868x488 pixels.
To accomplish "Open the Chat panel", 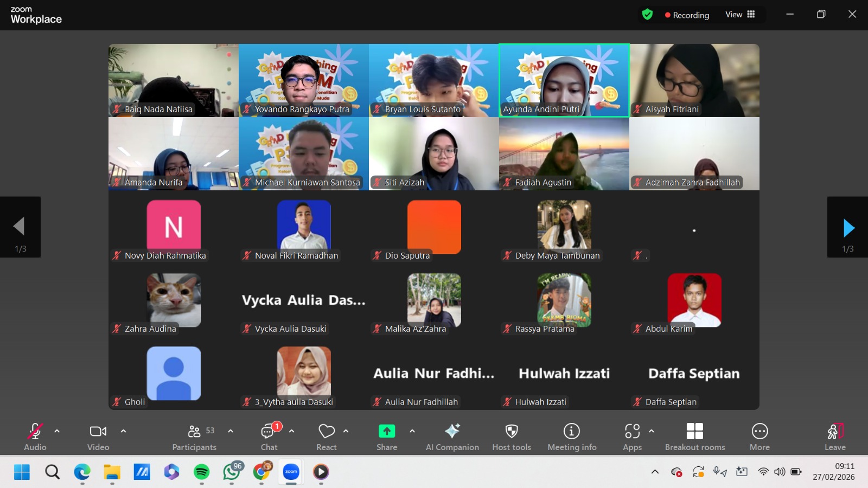I will [x=269, y=436].
